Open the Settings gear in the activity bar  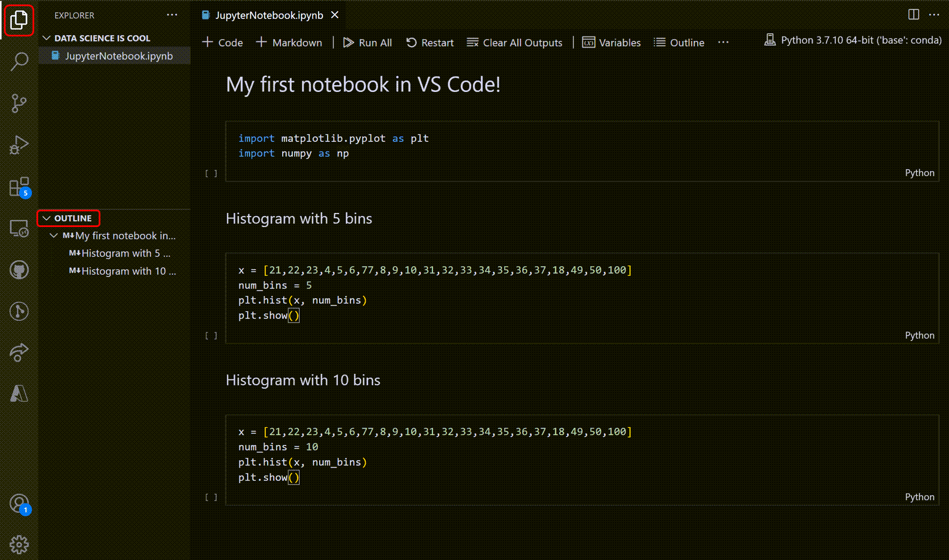pyautogui.click(x=19, y=543)
